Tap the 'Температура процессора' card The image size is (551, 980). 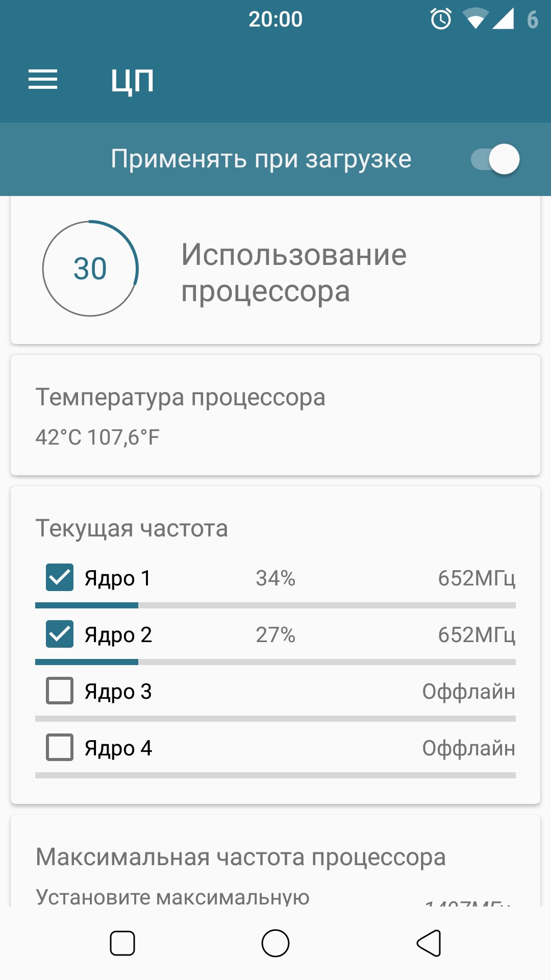[x=275, y=415]
